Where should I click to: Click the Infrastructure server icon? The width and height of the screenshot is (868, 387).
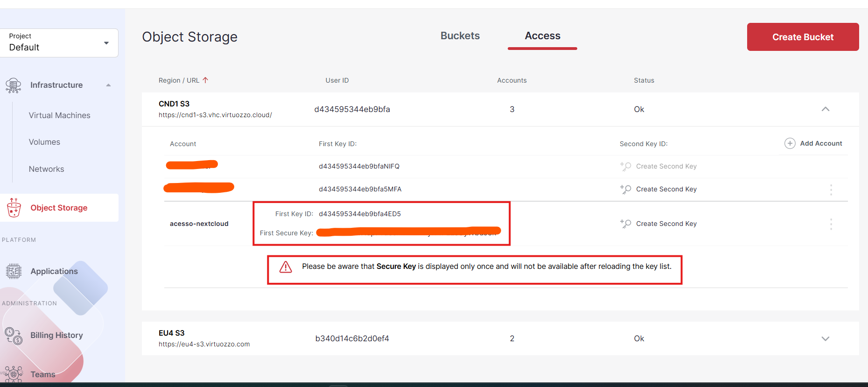tap(13, 85)
